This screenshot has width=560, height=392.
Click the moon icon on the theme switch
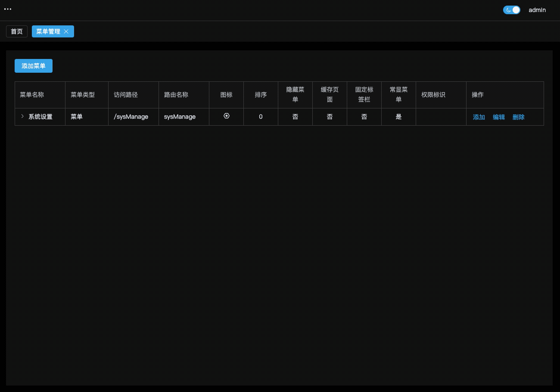(x=508, y=9)
